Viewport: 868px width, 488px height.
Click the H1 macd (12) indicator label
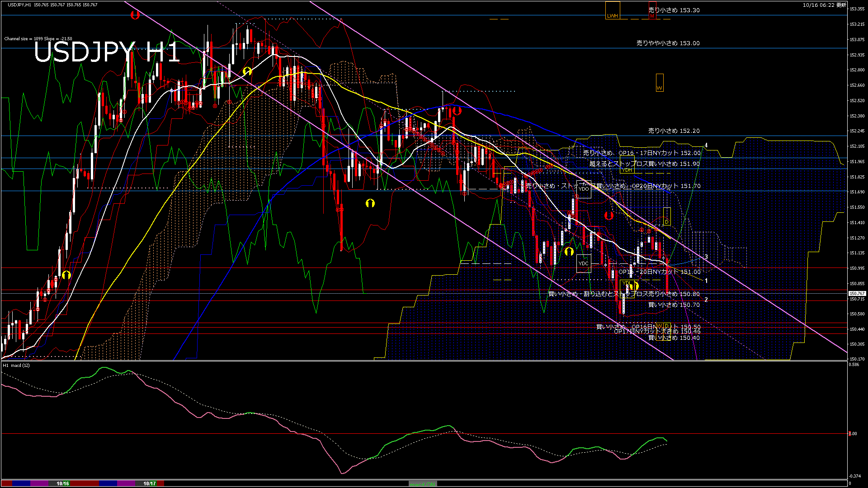tap(17, 365)
